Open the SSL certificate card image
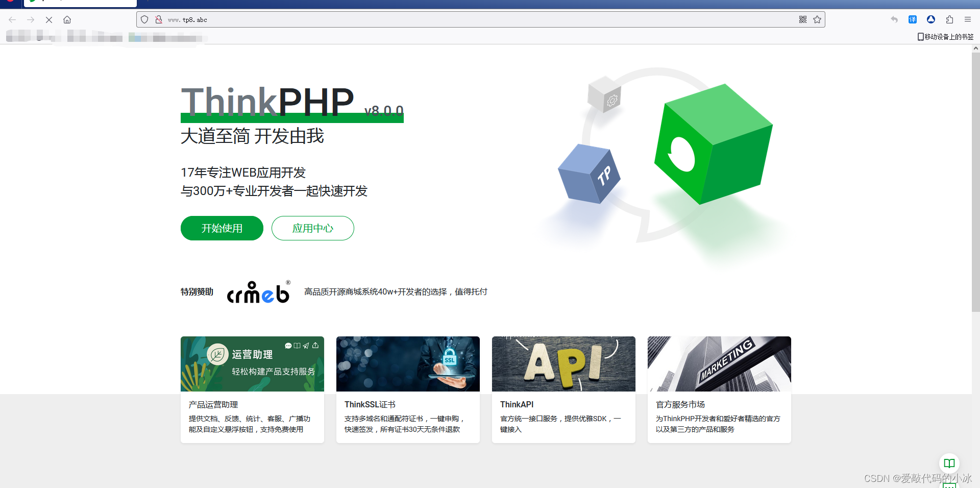980x488 pixels. 408,364
